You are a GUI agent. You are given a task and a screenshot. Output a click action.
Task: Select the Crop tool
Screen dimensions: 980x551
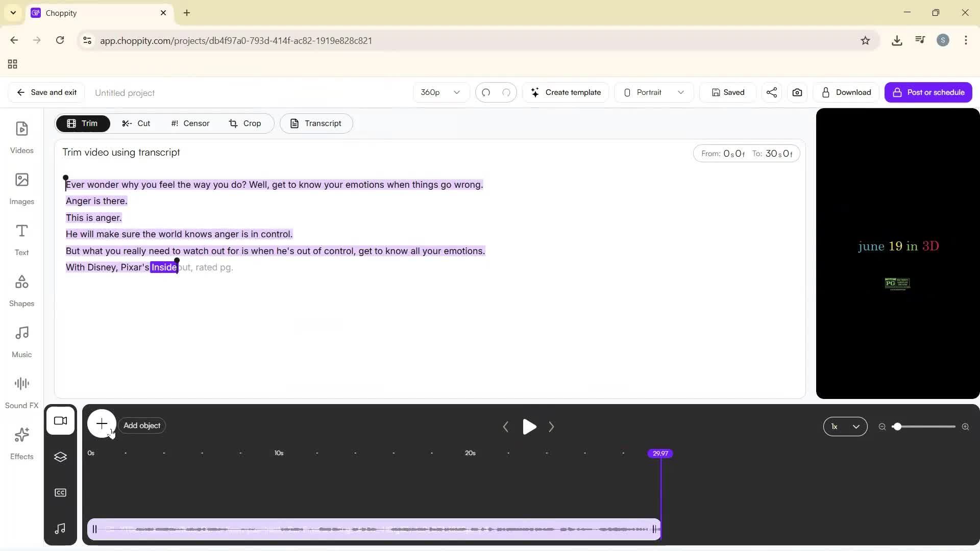[x=246, y=123]
